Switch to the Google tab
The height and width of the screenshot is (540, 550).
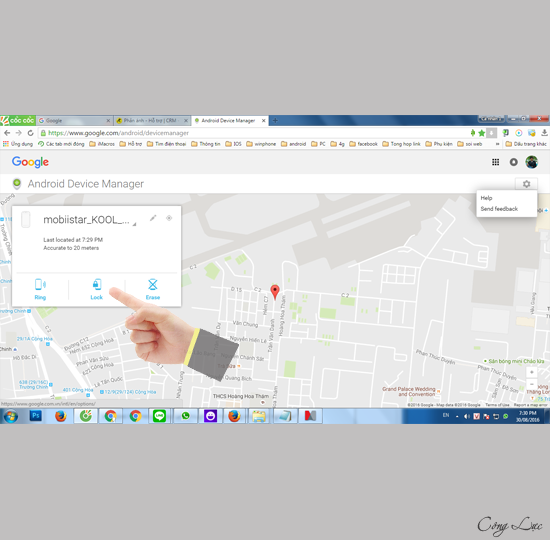[x=74, y=120]
